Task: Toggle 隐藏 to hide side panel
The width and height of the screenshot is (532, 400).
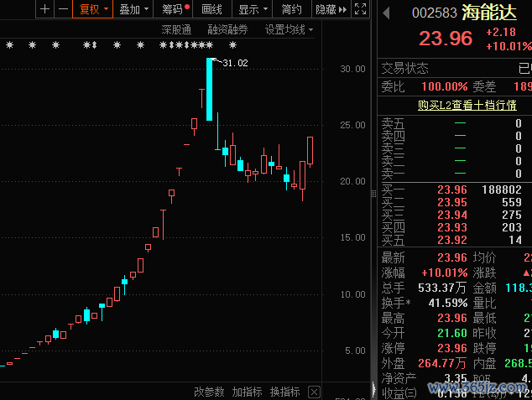Action: pos(324,9)
